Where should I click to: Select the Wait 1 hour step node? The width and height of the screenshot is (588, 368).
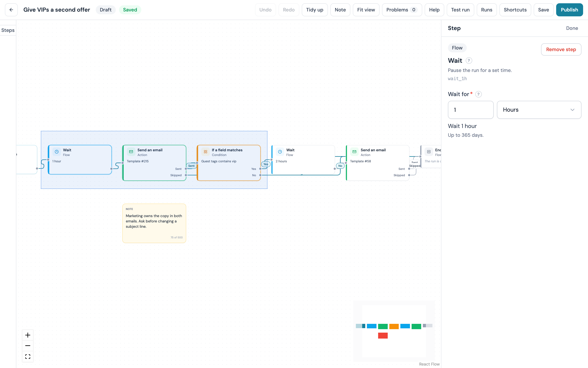point(80,160)
